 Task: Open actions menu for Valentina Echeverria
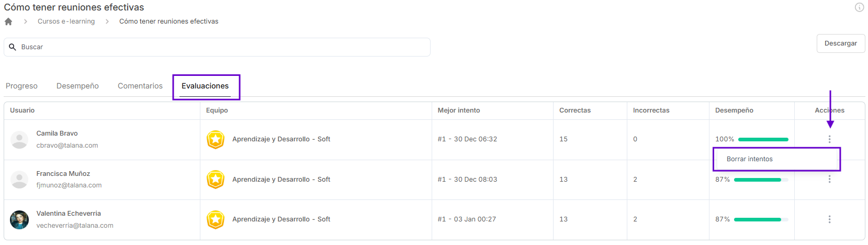829,219
